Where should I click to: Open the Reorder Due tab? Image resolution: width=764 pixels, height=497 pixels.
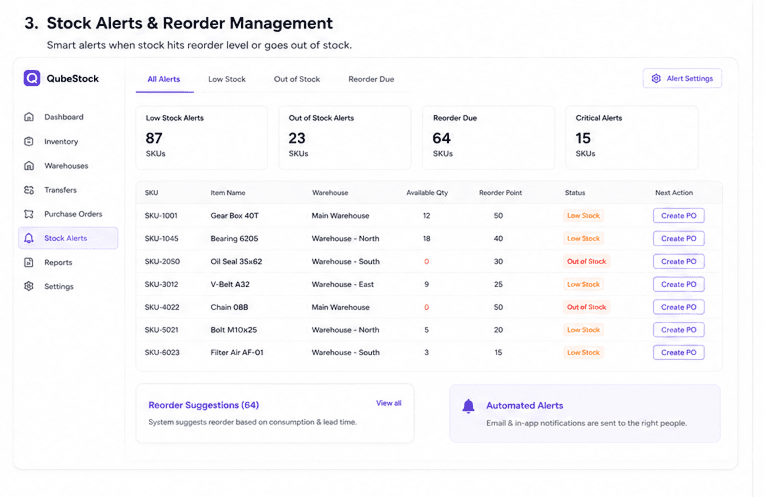tap(371, 79)
